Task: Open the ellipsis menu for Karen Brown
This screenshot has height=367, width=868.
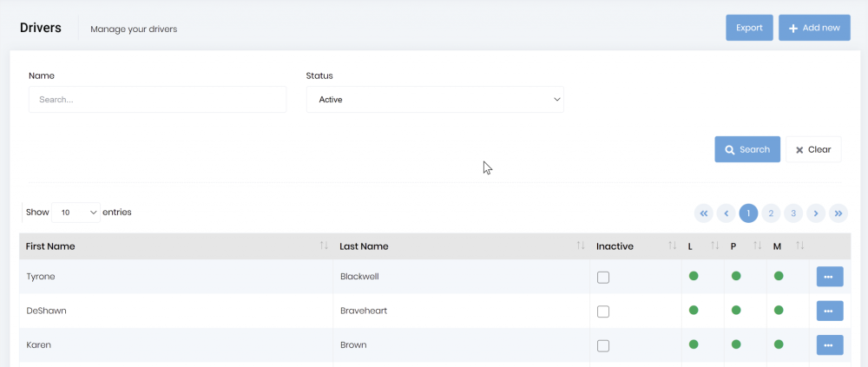Action: pos(829,344)
